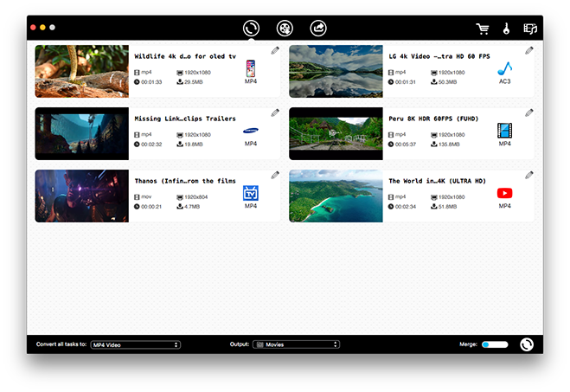Open the Share arrow tab icon

click(x=318, y=28)
